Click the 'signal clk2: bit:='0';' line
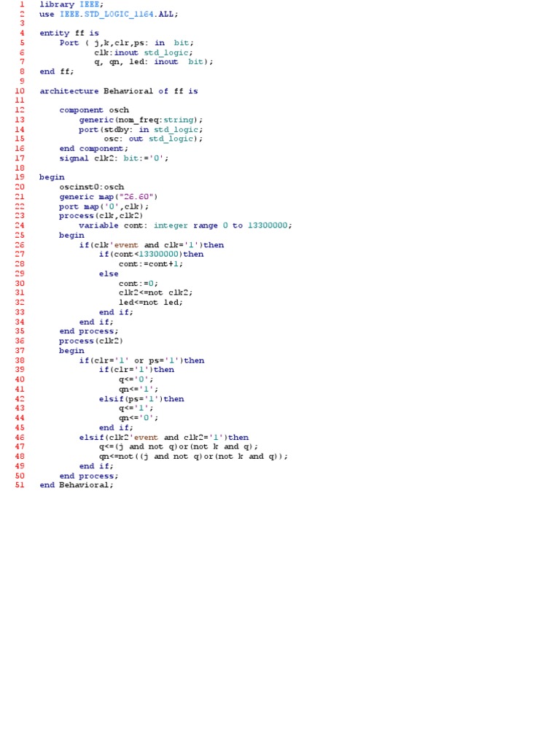The width and height of the screenshot is (560, 747). point(114,158)
